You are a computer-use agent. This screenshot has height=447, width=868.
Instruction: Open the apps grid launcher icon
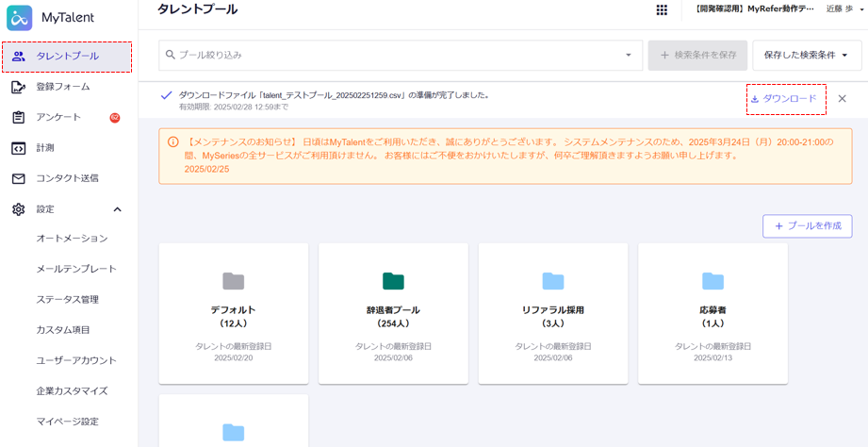[x=662, y=9]
